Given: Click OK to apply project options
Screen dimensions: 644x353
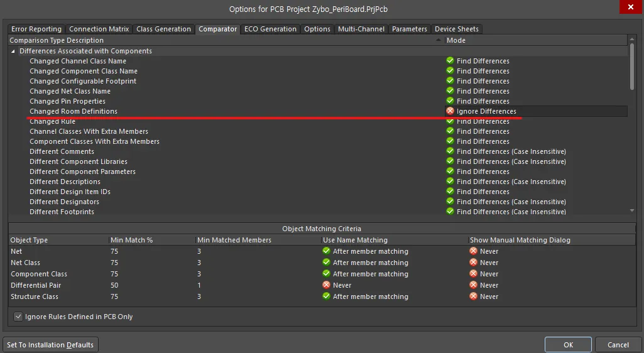Looking at the screenshot, I should [x=568, y=345].
